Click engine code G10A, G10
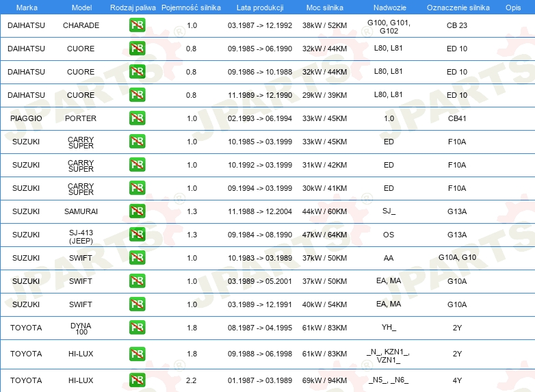 point(457,257)
